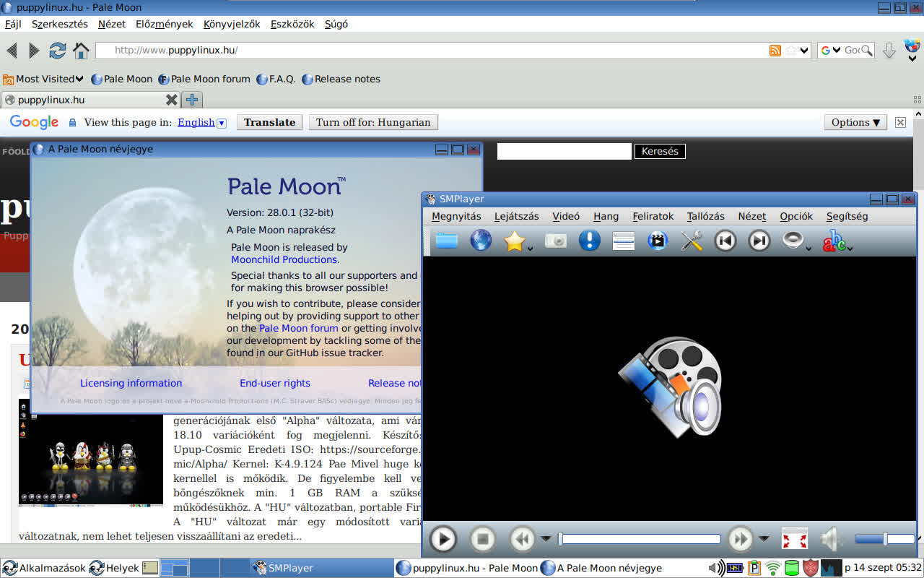Open the Lejátszás menu in SMPlayer
This screenshot has height=578, width=924.
[x=517, y=216]
